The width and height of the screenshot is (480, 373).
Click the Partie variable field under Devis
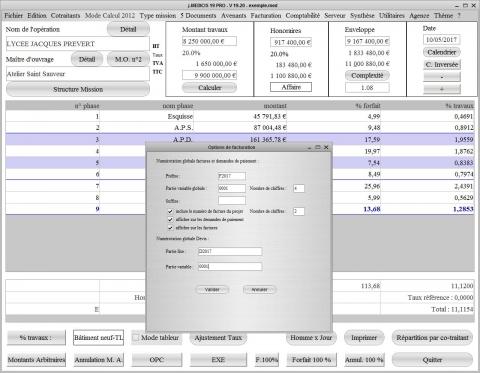pyautogui.click(x=230, y=266)
